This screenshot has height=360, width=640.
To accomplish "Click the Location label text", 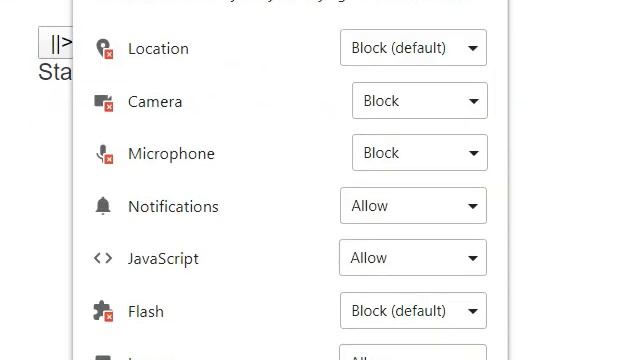I will [158, 49].
